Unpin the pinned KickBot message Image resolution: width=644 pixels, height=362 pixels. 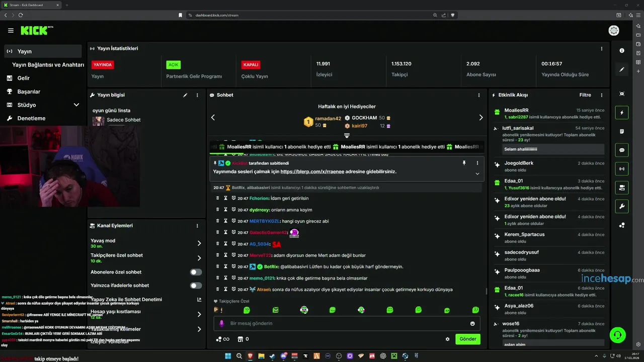pyautogui.click(x=464, y=163)
